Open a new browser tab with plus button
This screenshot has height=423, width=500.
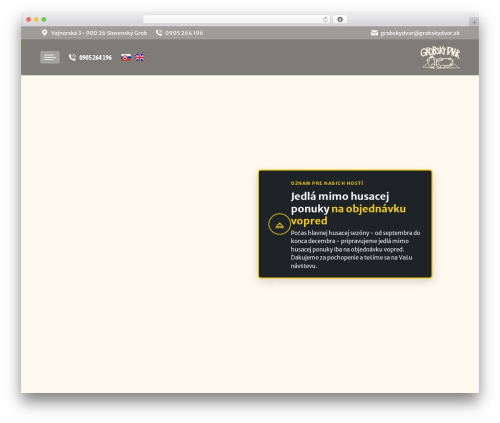pyautogui.click(x=474, y=22)
